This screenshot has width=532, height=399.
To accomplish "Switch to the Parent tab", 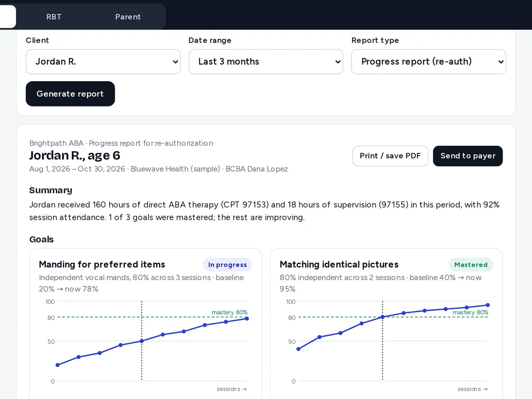I will [x=128, y=17].
